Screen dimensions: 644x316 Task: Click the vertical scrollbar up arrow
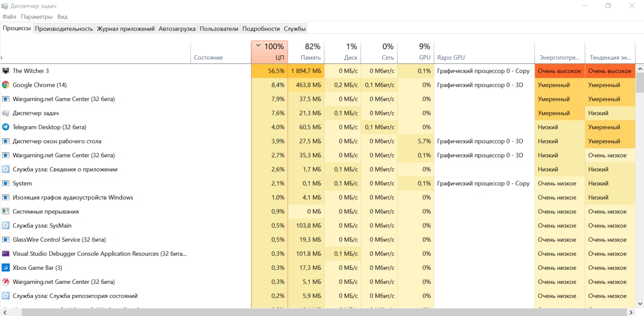640,68
